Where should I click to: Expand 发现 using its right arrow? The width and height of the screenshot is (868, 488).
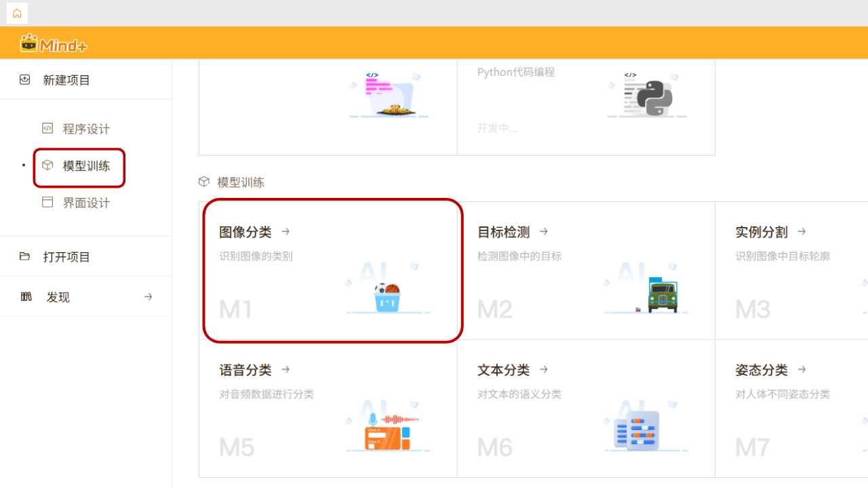(x=148, y=297)
